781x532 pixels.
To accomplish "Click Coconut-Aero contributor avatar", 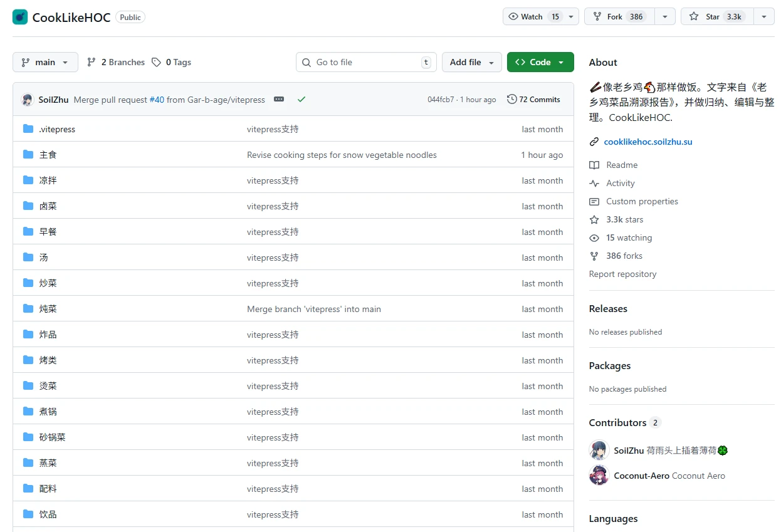I will click(x=599, y=476).
